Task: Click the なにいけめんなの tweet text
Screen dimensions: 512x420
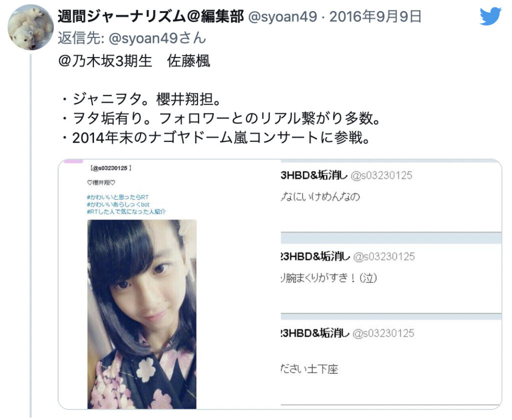Action: click(320, 196)
